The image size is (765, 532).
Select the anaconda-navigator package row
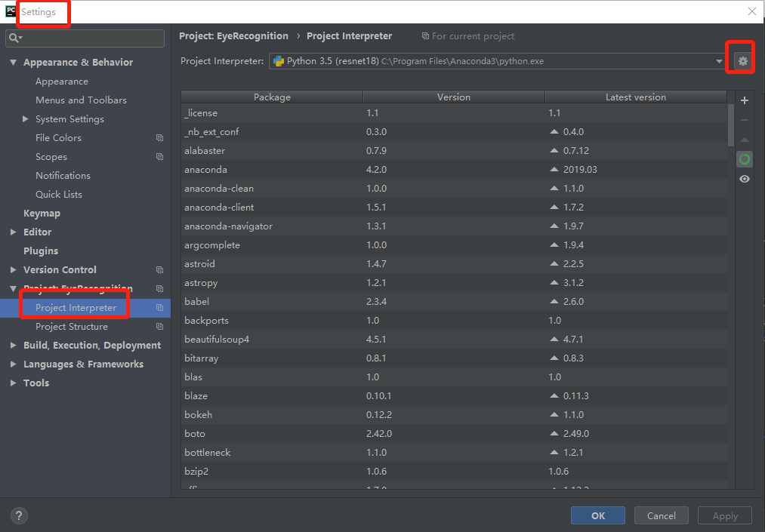click(454, 226)
